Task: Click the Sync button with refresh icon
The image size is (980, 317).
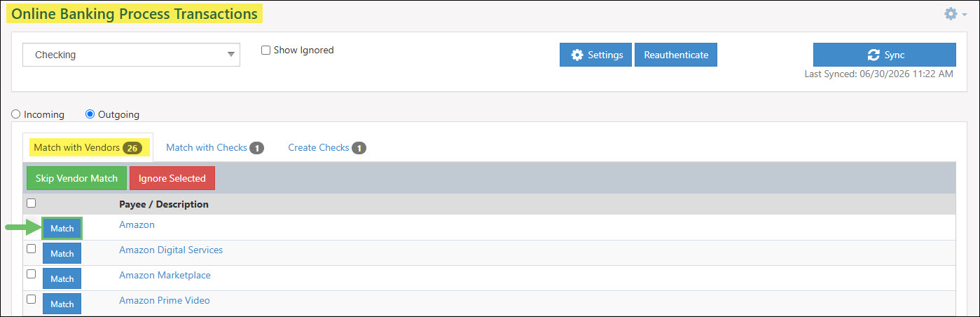Action: (884, 55)
